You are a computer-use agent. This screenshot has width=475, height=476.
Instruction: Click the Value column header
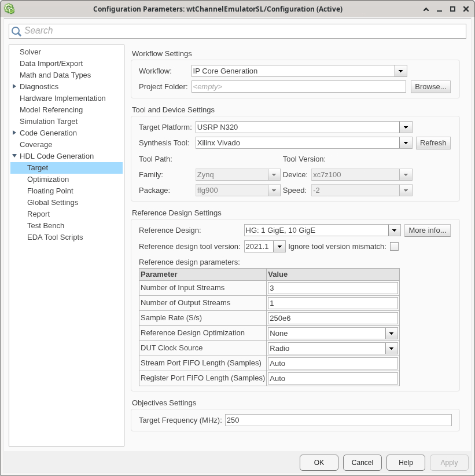[333, 274]
